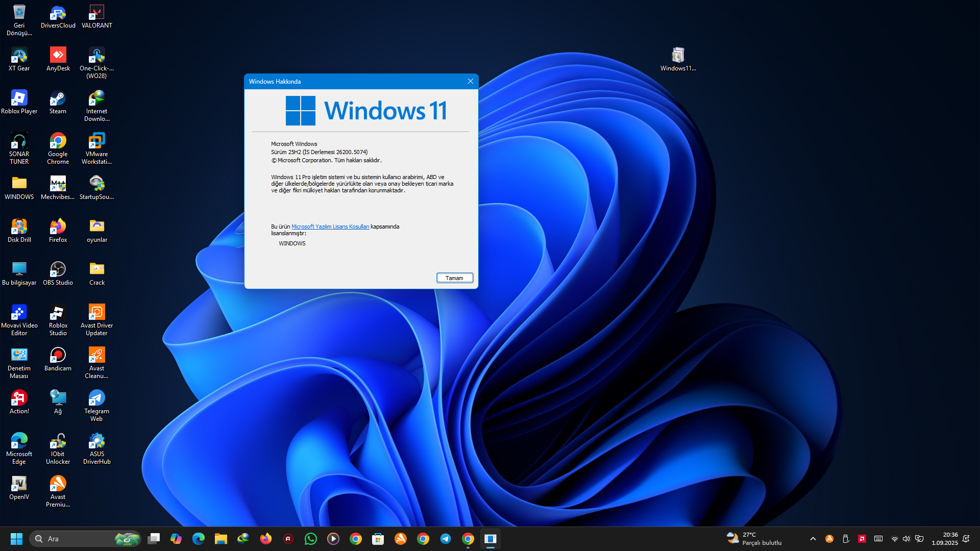Select the Roblox Studio desktop shortcut
The width and height of the screenshot is (980, 551).
58,320
